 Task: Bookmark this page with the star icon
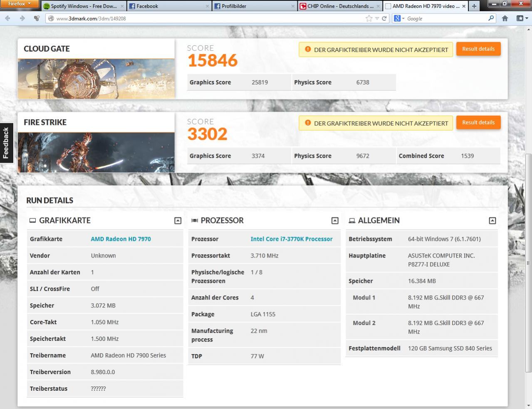pos(369,18)
